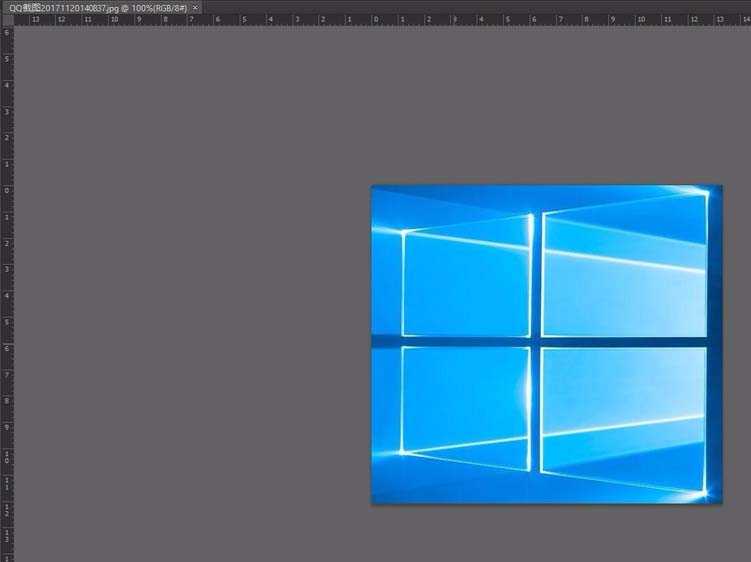Screen dimensions: 751x562
Task: Click the 0 mark on the vertical ruler
Action: pos(7,190)
